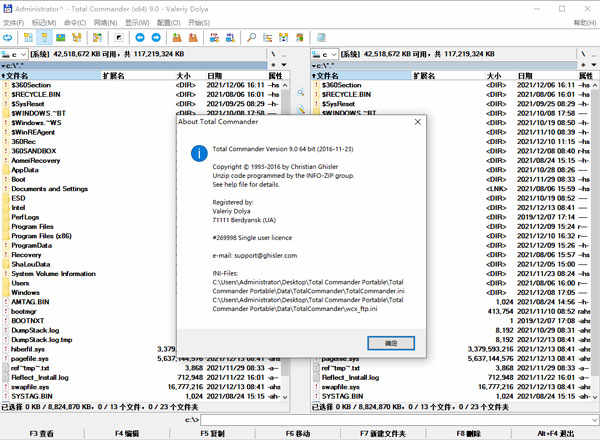Click the refresh arrows toolbar icon
Viewport: 600px width, 440px height.
8,37
